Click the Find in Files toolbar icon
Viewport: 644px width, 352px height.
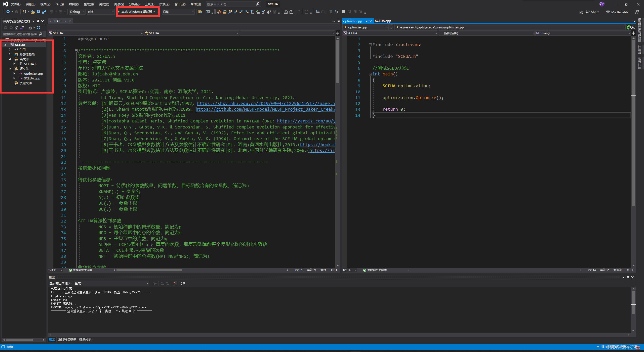200,12
